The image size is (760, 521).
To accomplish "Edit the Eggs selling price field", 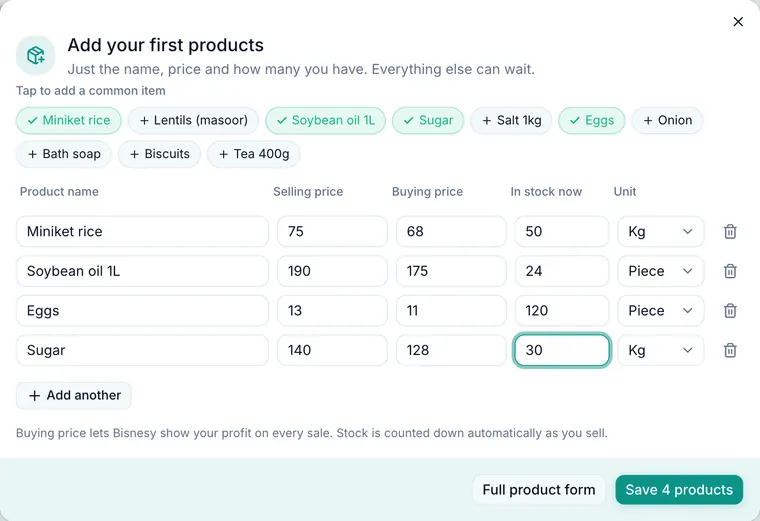I will tap(332, 311).
